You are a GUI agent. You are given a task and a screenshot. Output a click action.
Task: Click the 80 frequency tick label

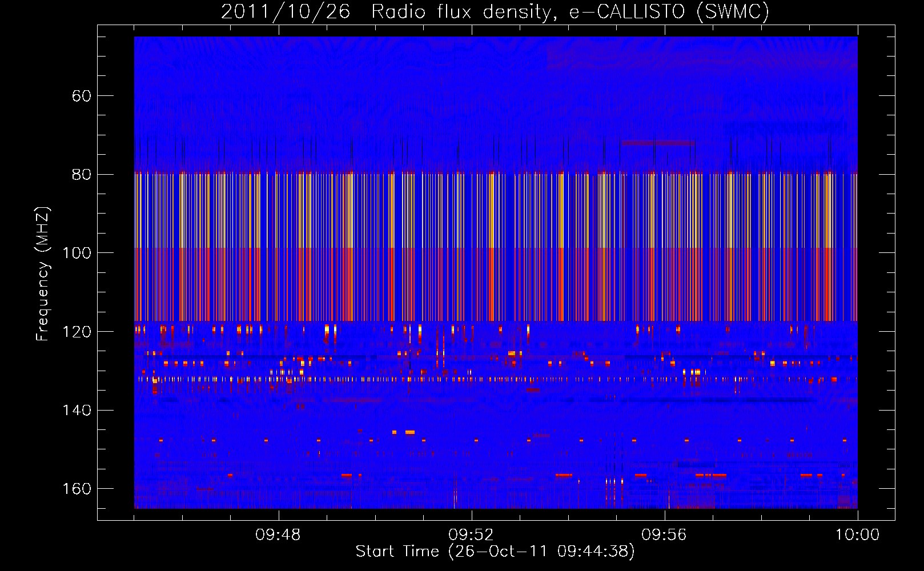click(x=82, y=175)
